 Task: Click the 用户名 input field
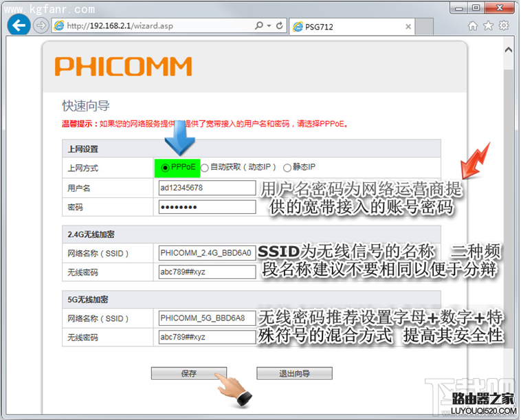pyautogui.click(x=207, y=188)
